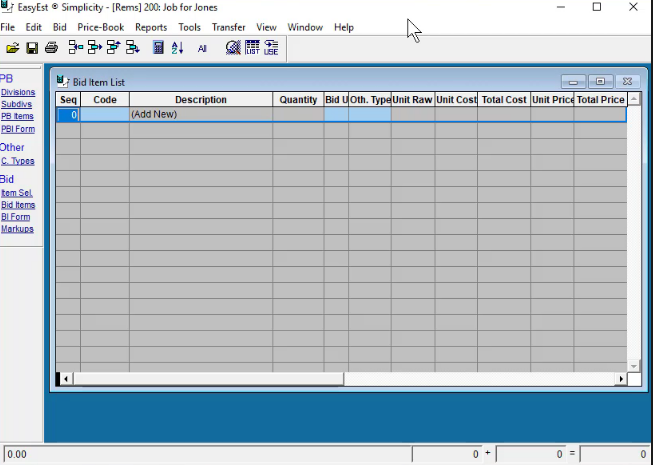Click the Quantity cell in Add New row

[298, 114]
